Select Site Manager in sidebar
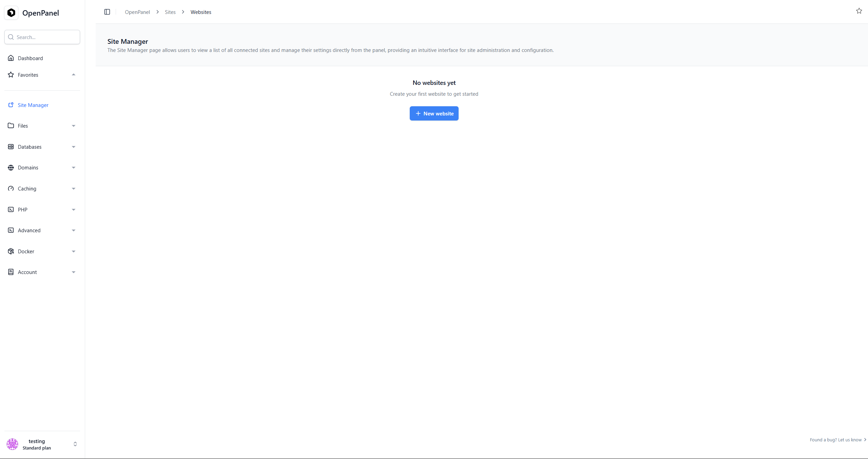This screenshot has width=868, height=459. (x=42, y=105)
